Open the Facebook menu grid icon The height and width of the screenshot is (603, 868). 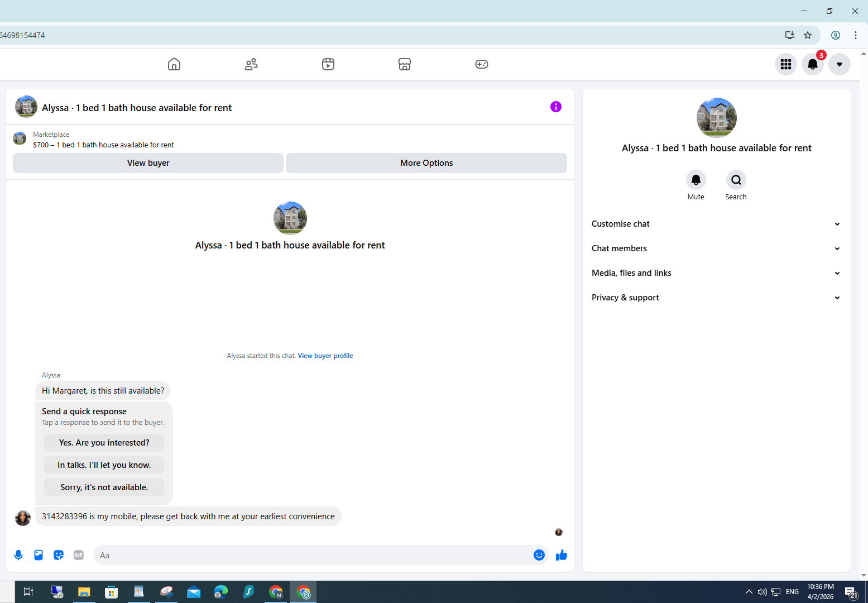click(786, 64)
